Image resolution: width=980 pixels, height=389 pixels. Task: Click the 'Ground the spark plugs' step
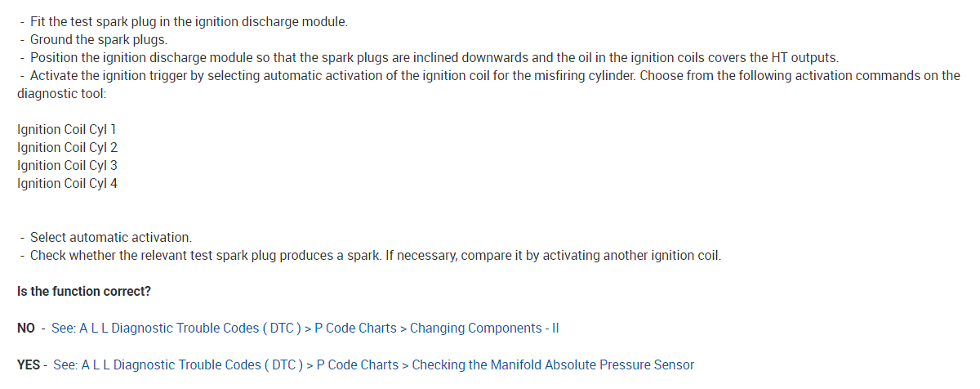point(98,40)
